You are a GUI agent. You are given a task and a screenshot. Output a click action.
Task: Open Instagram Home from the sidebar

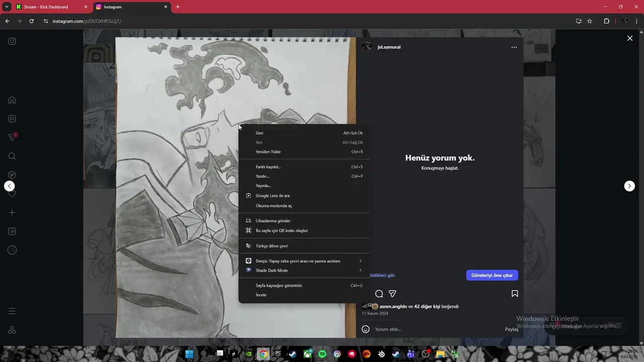coord(12,100)
